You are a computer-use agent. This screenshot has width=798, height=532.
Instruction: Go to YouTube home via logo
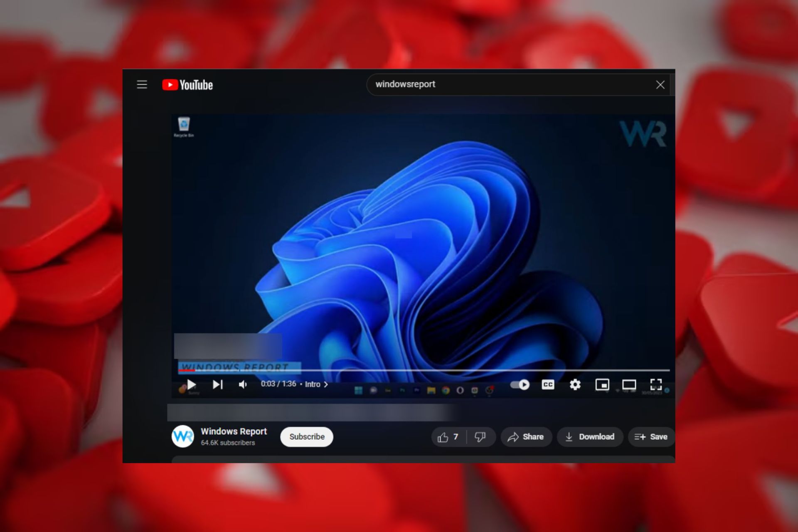(187, 85)
